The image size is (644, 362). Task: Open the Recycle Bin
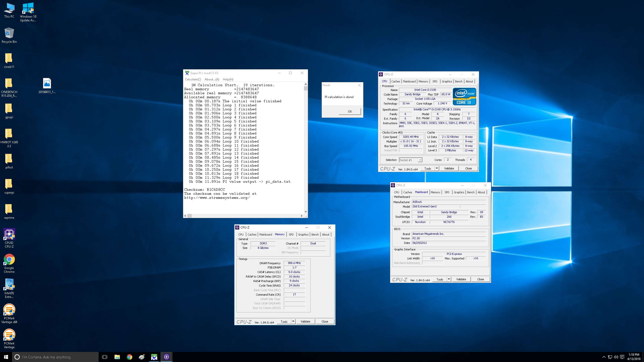9,35
